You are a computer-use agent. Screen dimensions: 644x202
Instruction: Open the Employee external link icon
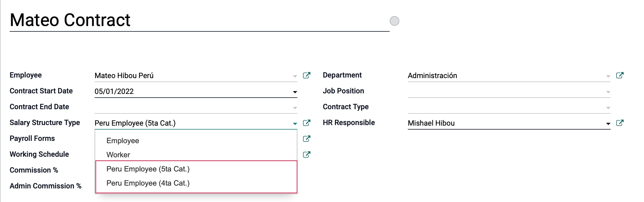point(307,75)
